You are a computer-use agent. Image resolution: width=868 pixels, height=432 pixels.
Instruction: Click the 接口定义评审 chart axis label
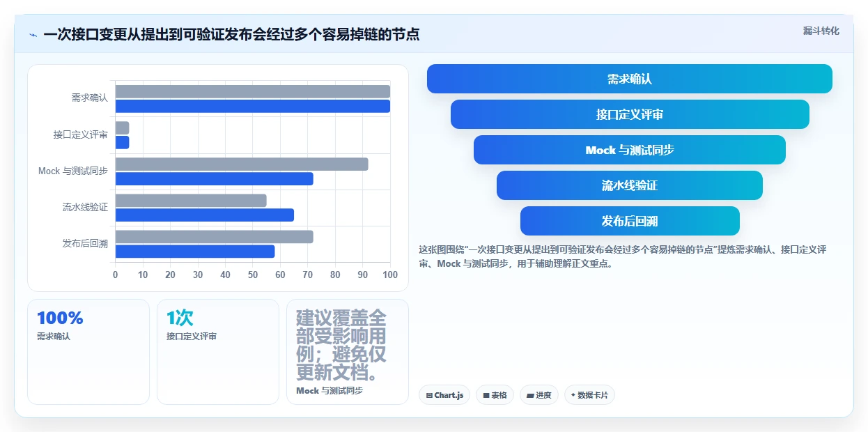tap(81, 134)
